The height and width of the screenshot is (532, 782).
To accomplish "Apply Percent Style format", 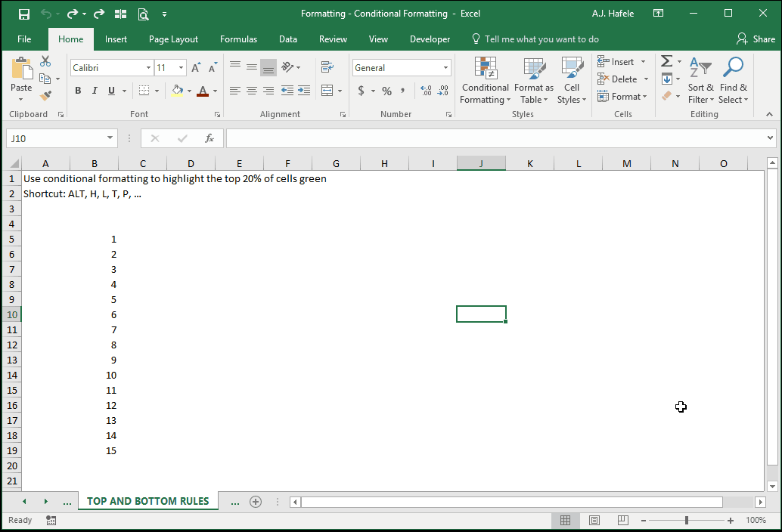I will [386, 91].
